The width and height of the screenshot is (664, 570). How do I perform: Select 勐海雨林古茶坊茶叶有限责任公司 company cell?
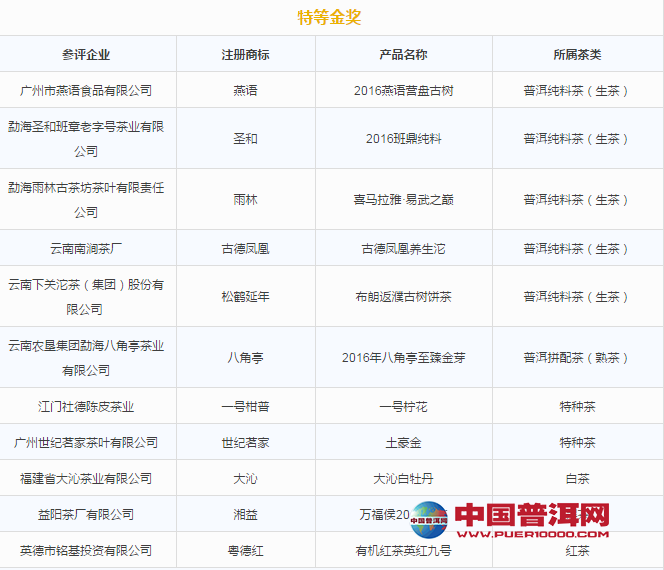tap(86, 199)
